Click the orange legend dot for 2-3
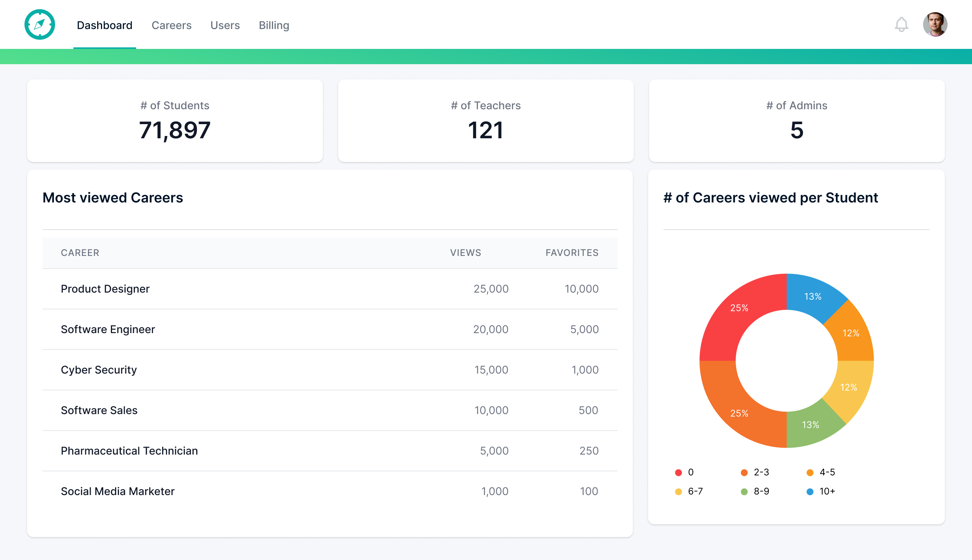This screenshot has height=560, width=972. [744, 472]
